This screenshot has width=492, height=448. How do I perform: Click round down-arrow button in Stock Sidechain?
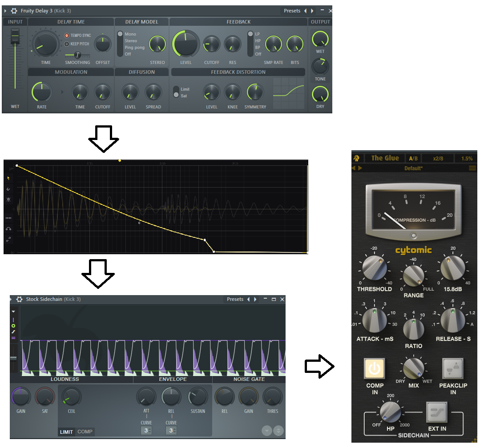coord(267,430)
